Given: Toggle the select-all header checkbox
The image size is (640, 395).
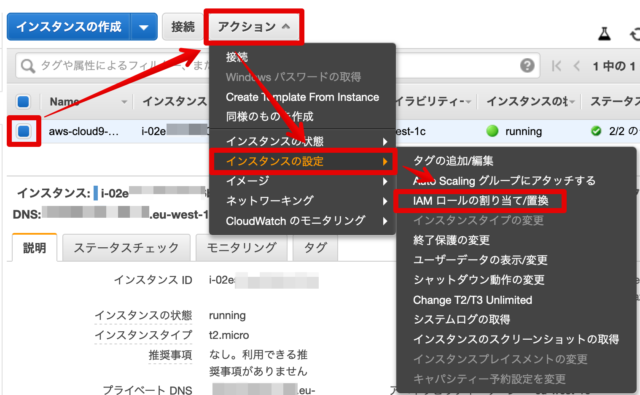Looking at the screenshot, I should point(23,101).
